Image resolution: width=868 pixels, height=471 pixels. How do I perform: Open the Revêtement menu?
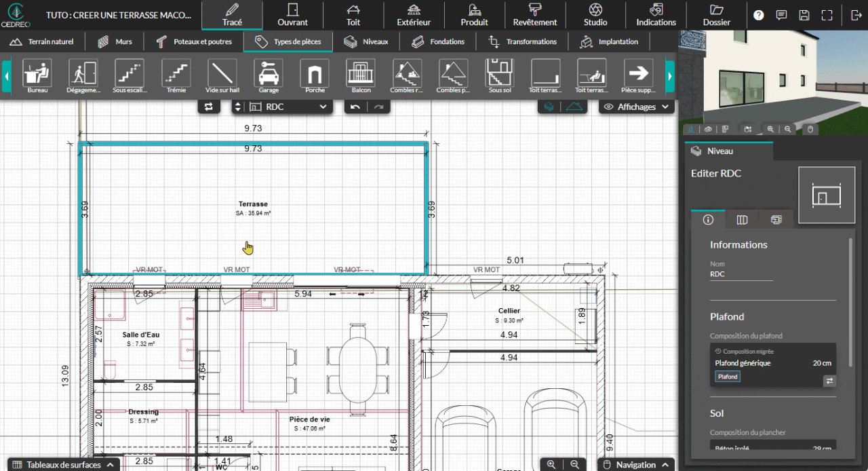[535, 15]
